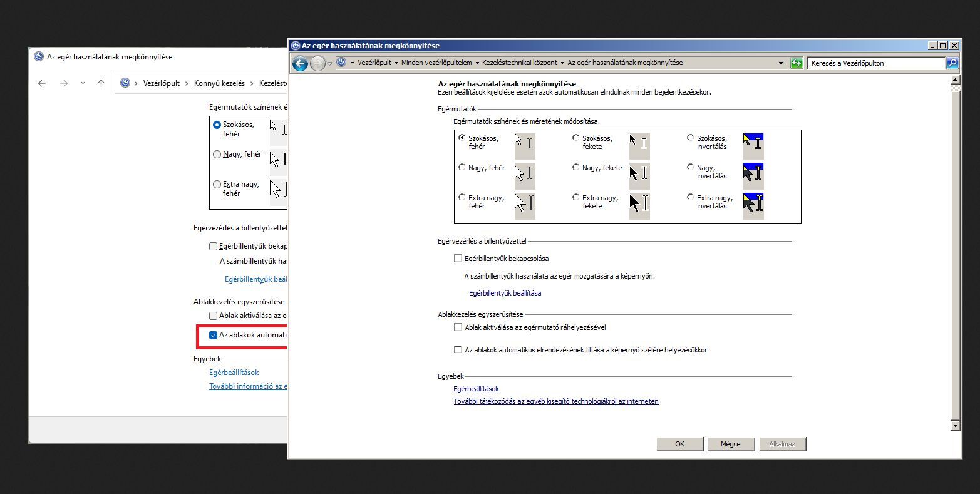Click 'Könnyű kezelés' breadcrumb in back window
Viewport: 980px width, 494px height.
tap(219, 83)
